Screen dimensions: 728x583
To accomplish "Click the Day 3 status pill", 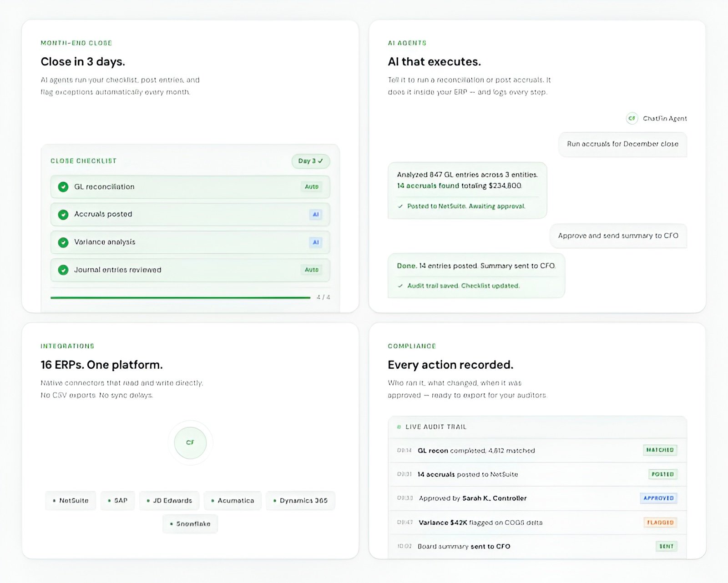I will click(310, 161).
